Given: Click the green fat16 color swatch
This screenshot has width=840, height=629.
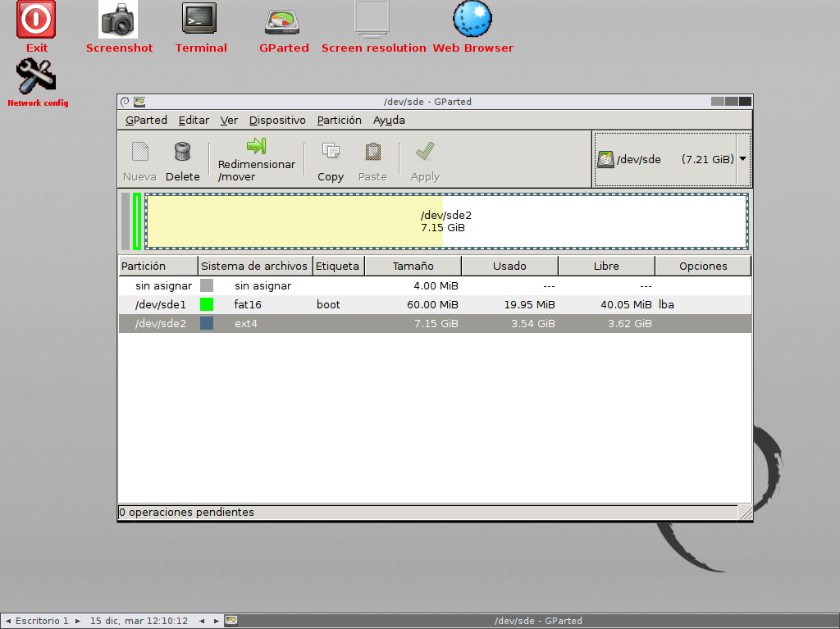Looking at the screenshot, I should (x=207, y=304).
